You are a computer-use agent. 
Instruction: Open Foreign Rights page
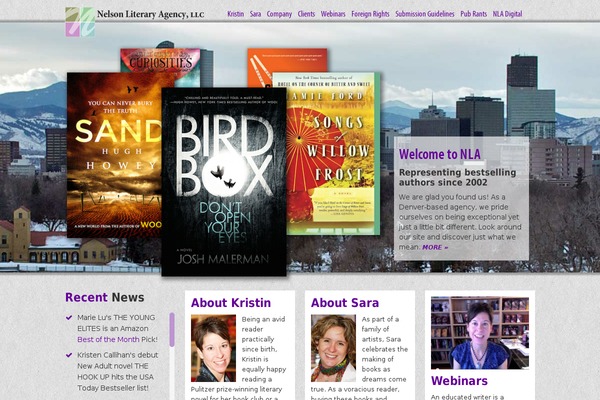click(370, 14)
